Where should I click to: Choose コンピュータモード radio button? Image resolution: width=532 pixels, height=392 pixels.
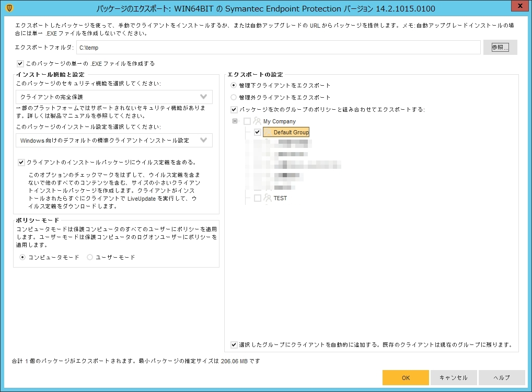(x=22, y=257)
